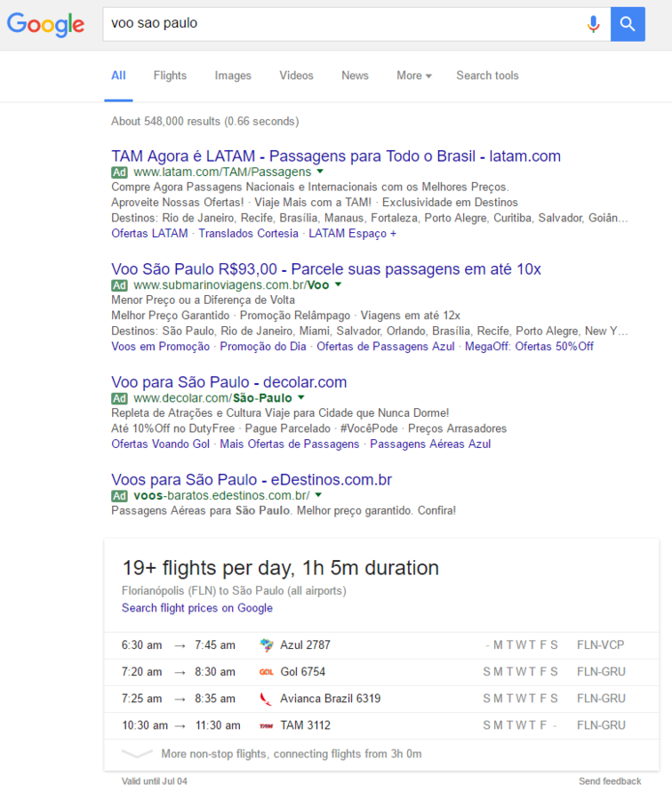Click Ofertas de Passagens Azul sitelink

coord(385,347)
